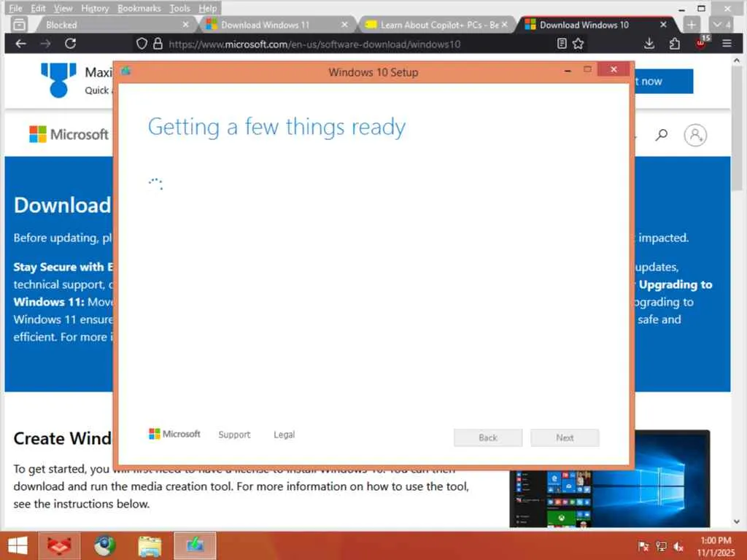The image size is (747, 560).
Task: Click the Next button in Setup
Action: (565, 437)
